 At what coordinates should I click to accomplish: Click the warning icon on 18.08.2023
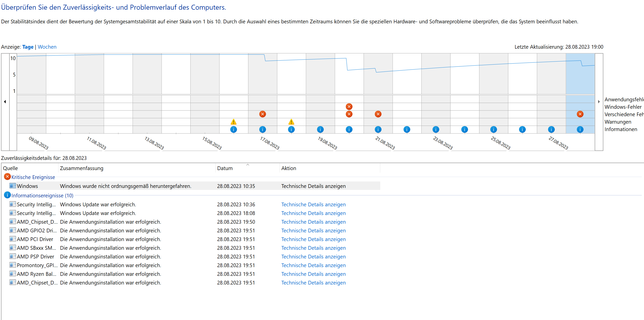tap(291, 122)
